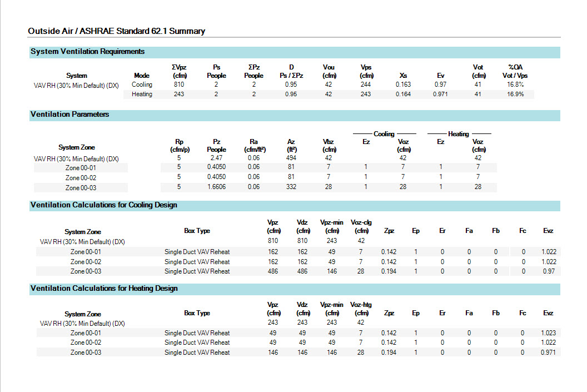Click the 16.8% outside air value
Screen dimensions: 587x392
[x=515, y=85]
